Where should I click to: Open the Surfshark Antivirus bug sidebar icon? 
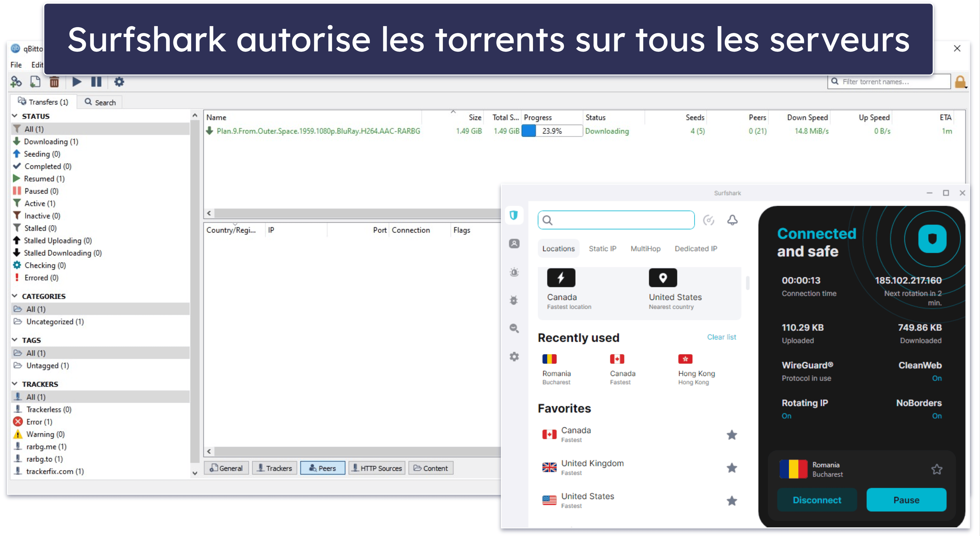[x=514, y=300]
